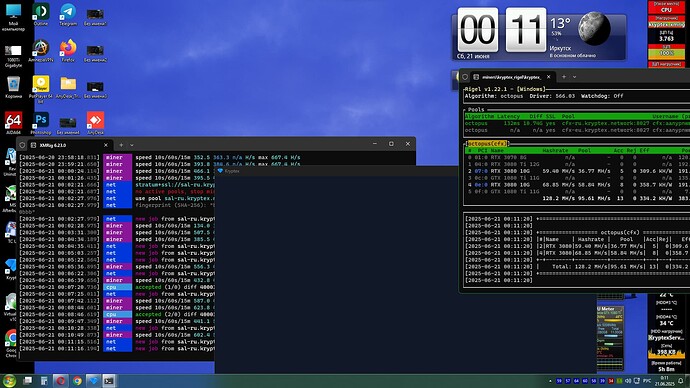The image size is (690, 388).
Task: Click the Opera icon in the taskbar
Action: click(x=61, y=381)
